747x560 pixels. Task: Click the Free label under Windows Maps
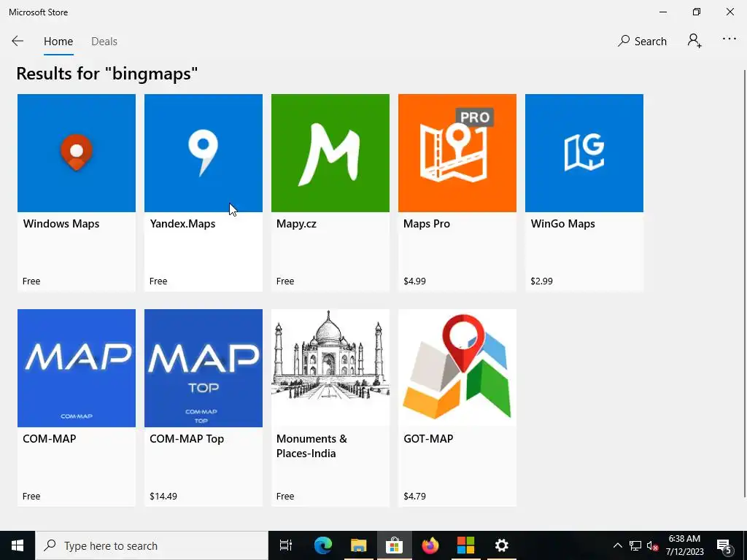click(31, 281)
